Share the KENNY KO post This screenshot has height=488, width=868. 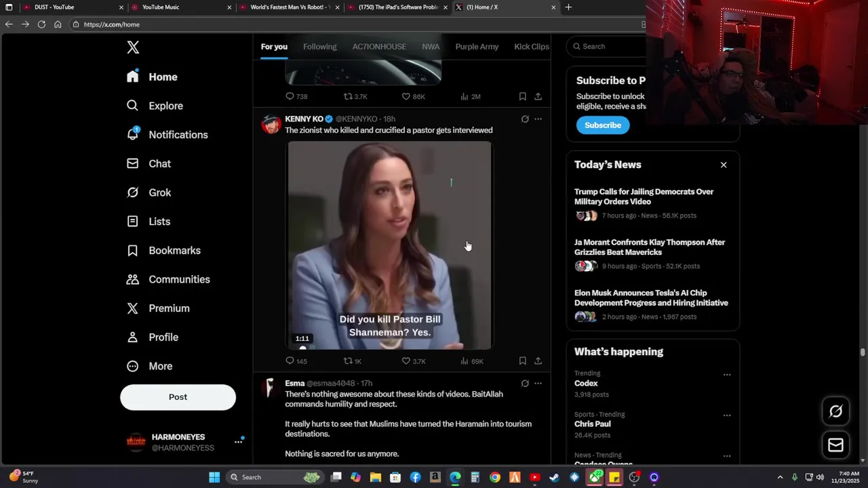pos(538,361)
